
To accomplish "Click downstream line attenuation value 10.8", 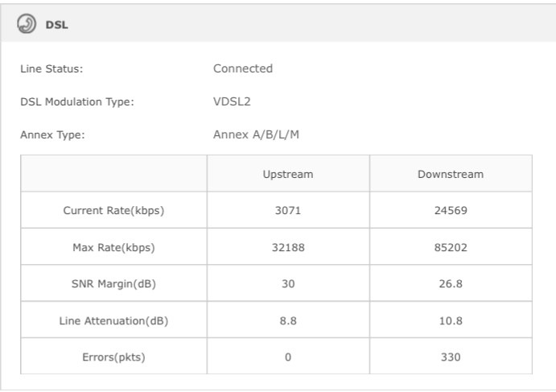I will click(x=451, y=320).
